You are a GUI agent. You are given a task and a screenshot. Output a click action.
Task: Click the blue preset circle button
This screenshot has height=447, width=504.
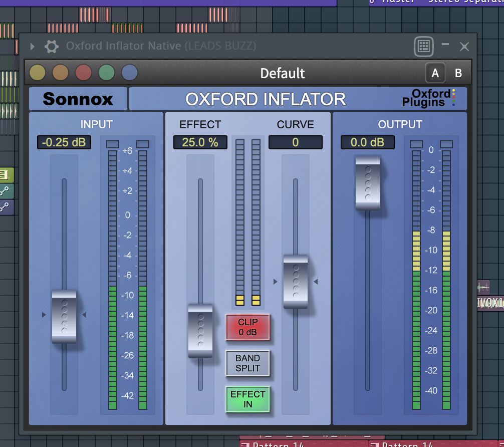click(130, 72)
